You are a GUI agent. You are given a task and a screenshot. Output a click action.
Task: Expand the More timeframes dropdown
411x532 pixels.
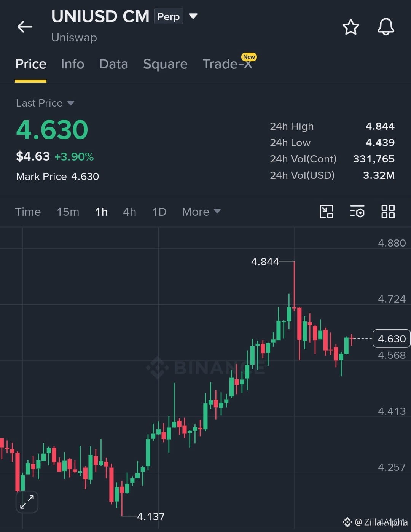point(201,212)
